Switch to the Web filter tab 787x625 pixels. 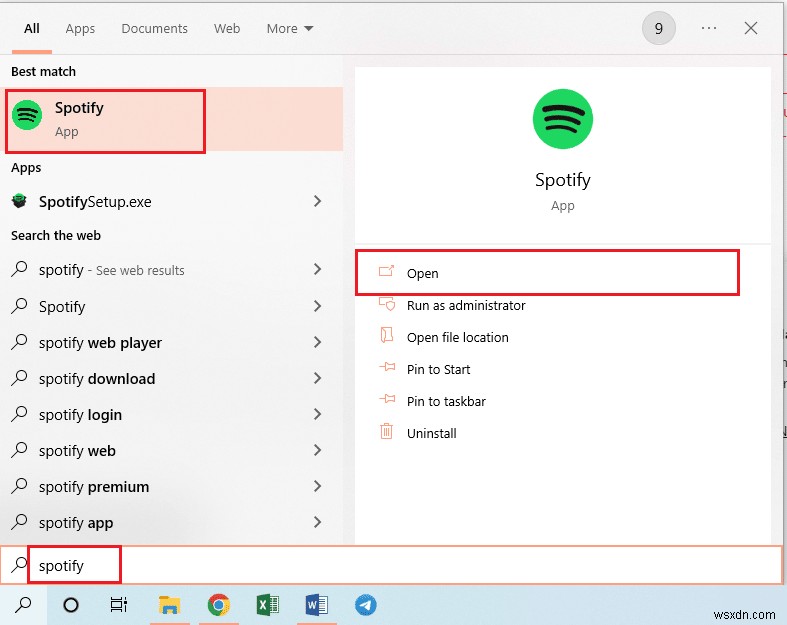coord(227,29)
